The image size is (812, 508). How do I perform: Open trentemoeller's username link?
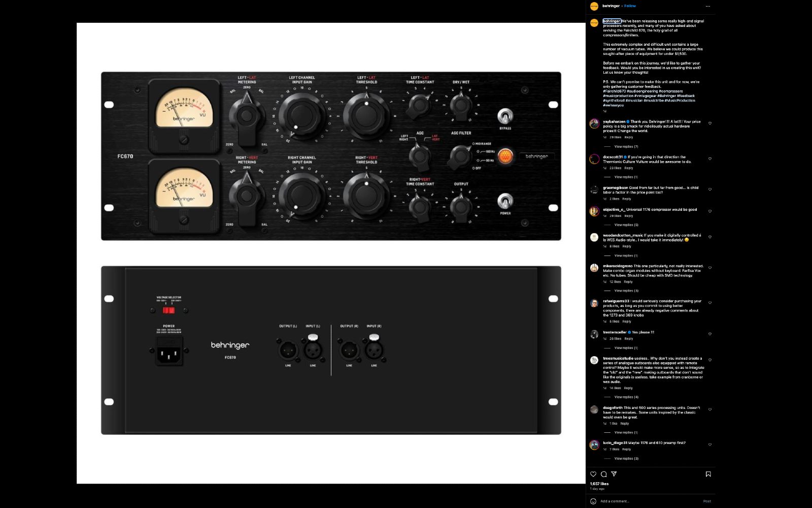pos(615,332)
